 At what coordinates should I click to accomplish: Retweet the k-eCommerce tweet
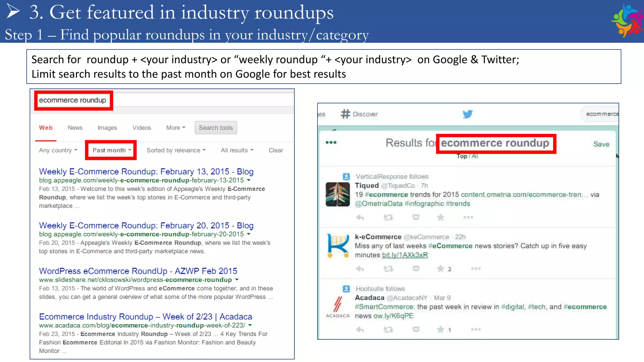(388, 269)
